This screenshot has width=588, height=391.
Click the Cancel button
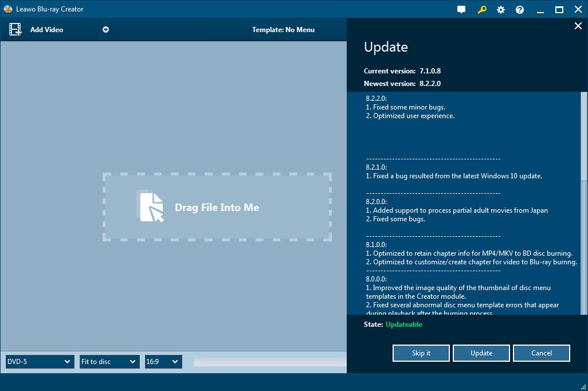(x=542, y=353)
